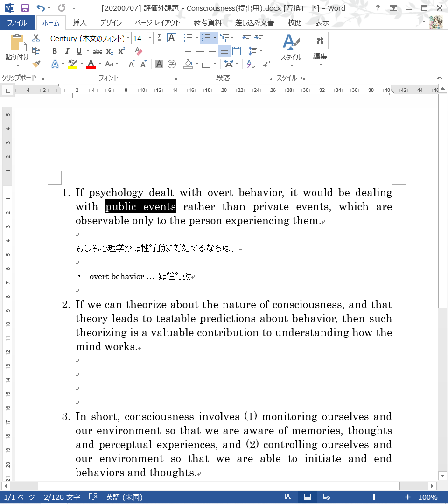448x504 pixels.
Task: Click the zoom slider in status bar
Action: click(374, 497)
